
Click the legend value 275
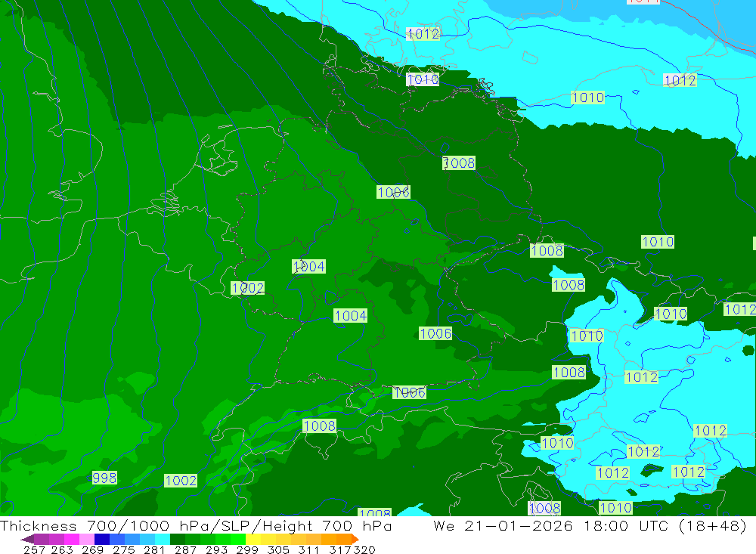[x=123, y=549]
